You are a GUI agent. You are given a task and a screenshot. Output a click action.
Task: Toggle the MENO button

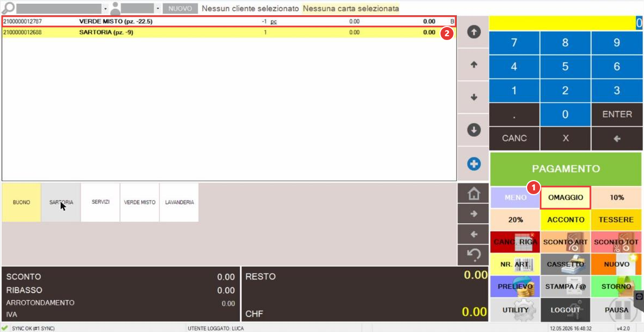tap(515, 197)
